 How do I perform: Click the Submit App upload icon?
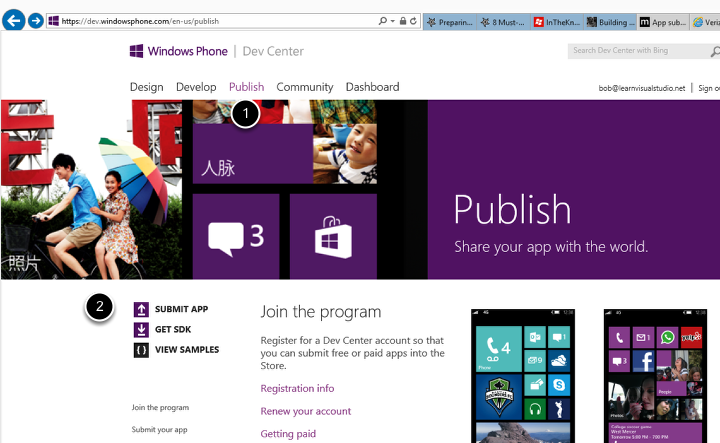tap(141, 310)
